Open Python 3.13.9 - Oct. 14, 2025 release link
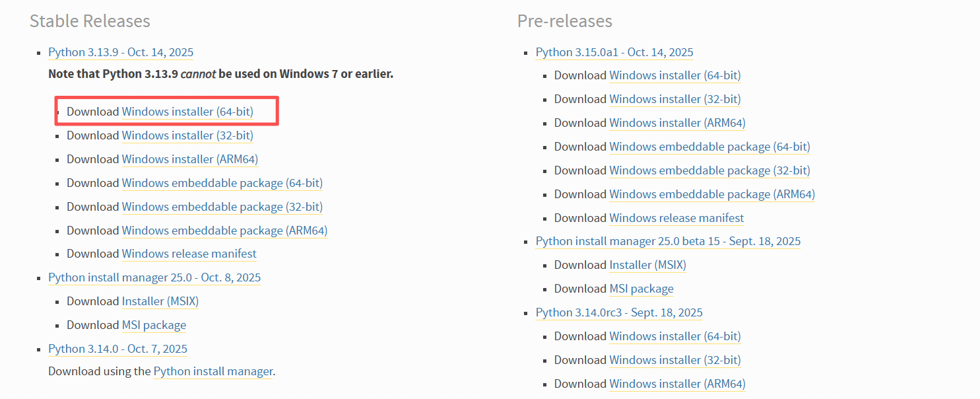The image size is (980, 399). 121,52
